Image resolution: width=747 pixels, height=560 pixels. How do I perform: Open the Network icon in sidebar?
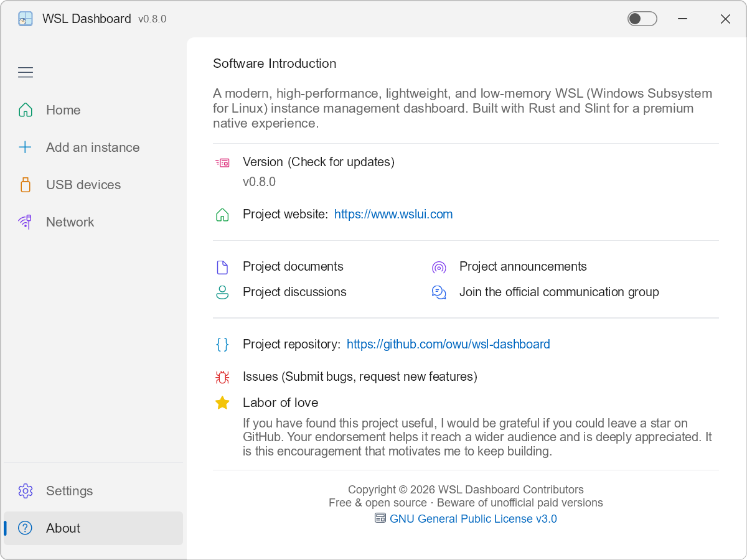coord(25,222)
